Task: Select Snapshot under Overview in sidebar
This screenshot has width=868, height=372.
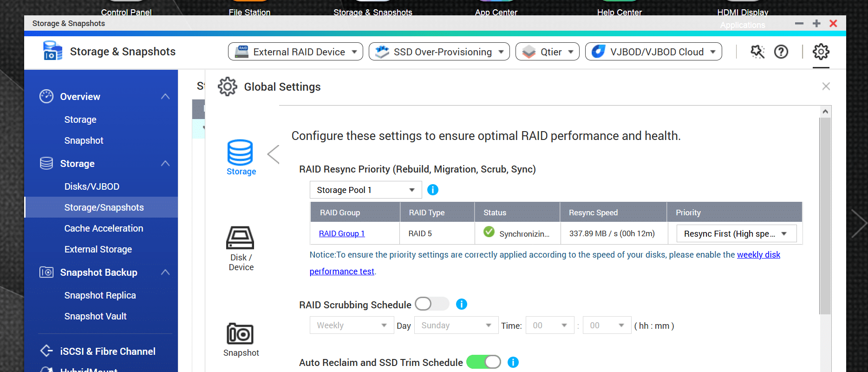Action: click(84, 140)
